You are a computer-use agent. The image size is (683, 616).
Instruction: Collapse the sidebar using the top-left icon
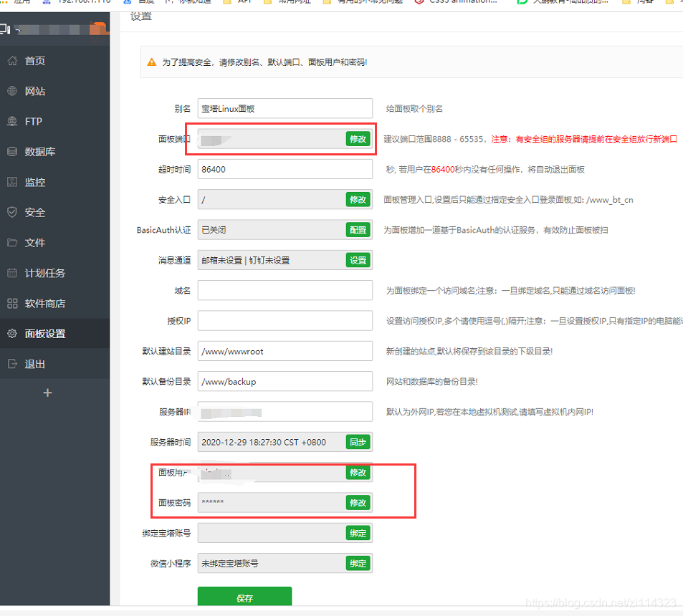tap(6, 28)
